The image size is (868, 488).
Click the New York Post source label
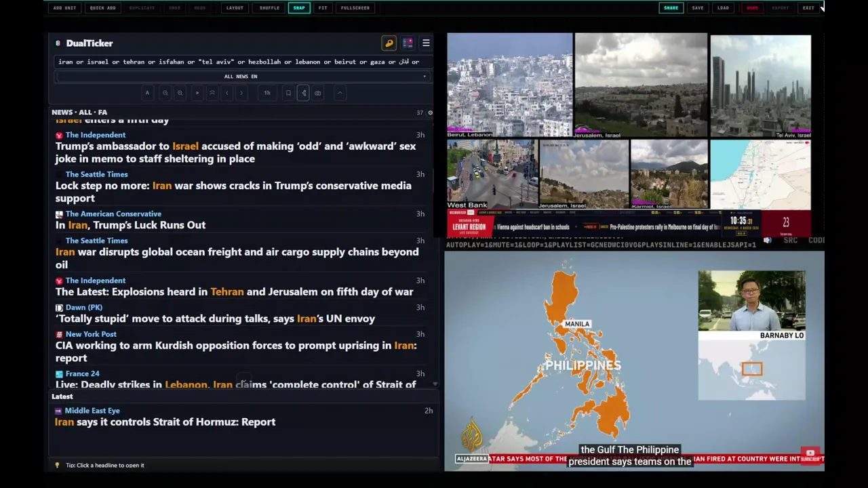[91, 334]
